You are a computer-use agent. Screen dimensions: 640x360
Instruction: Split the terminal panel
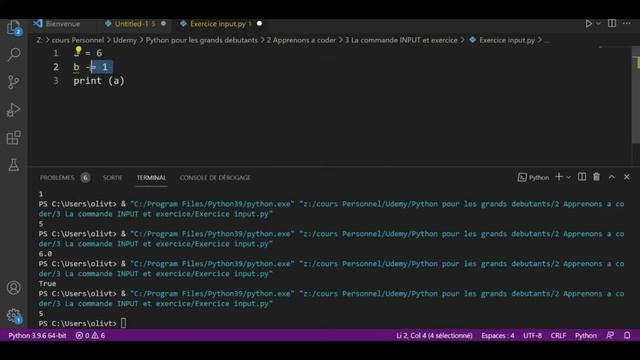click(582, 177)
